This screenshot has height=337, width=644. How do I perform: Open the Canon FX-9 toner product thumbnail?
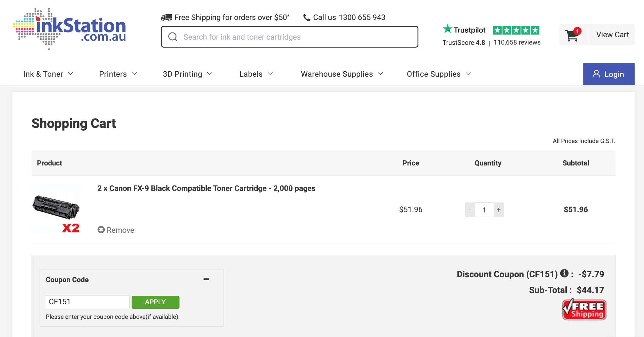point(56,209)
